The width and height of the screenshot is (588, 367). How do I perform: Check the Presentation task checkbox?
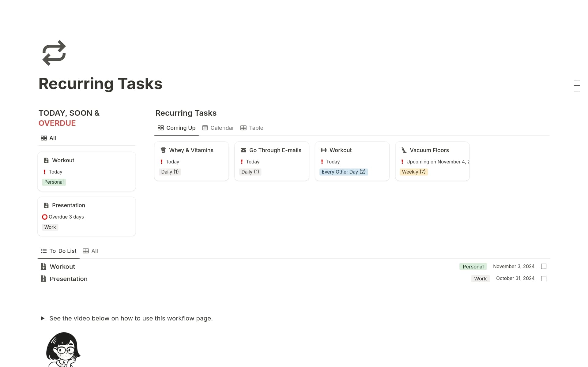544,279
